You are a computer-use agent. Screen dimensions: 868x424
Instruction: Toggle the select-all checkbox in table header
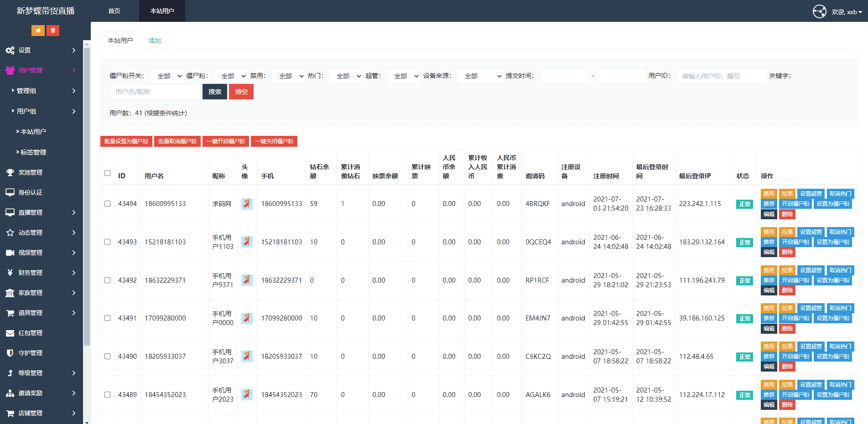(107, 173)
